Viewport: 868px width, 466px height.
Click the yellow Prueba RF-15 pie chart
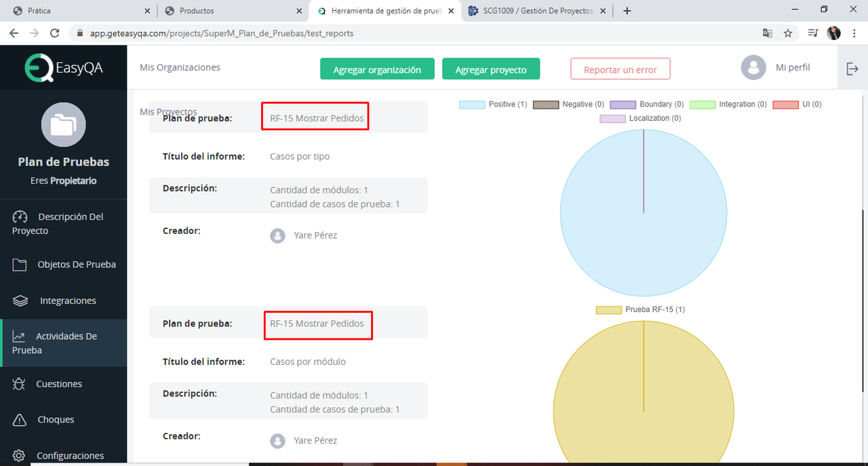(x=644, y=393)
